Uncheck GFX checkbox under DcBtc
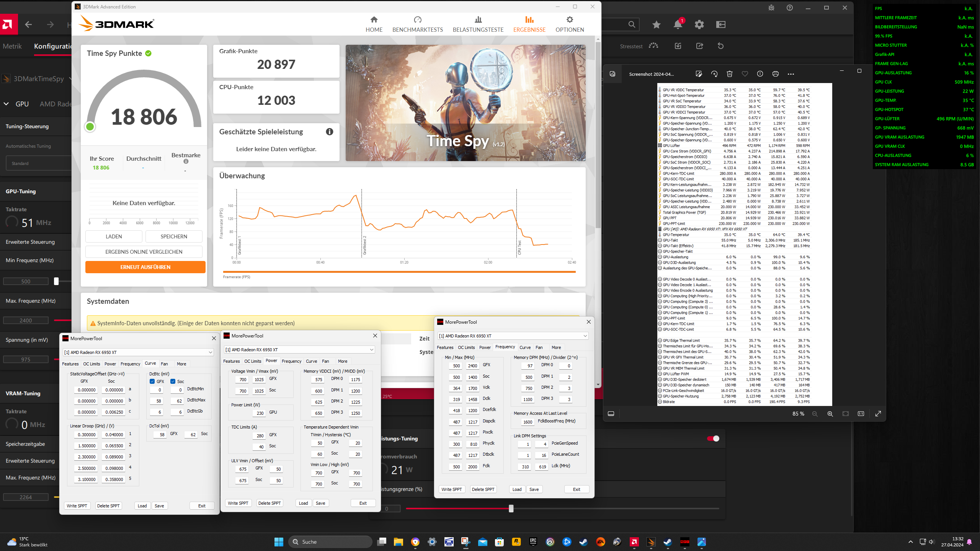Screen dimensions: 980x551 coord(152,381)
